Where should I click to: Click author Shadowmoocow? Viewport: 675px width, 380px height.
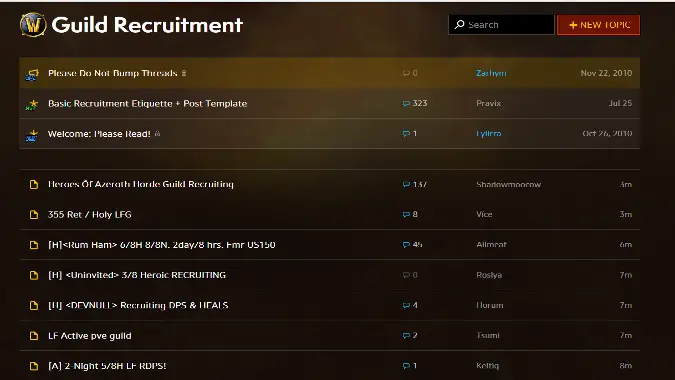(x=508, y=184)
